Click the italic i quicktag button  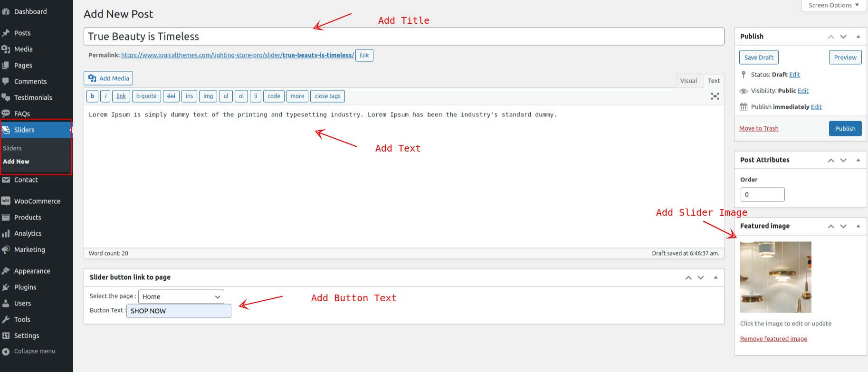(106, 96)
